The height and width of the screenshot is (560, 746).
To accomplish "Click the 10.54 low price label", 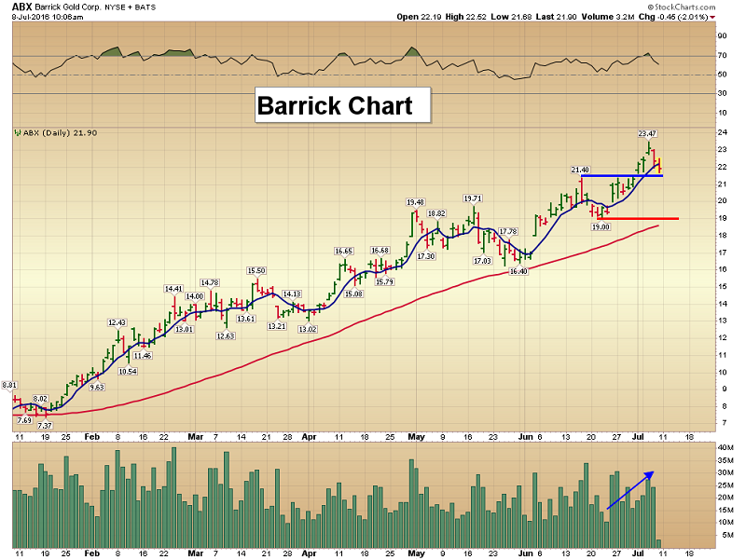I will coord(128,371).
